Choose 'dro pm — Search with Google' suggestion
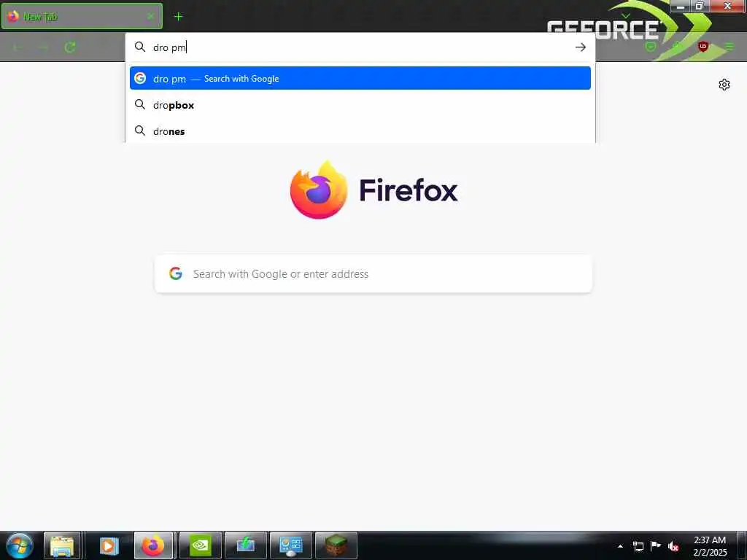The width and height of the screenshot is (747, 560). pyautogui.click(x=360, y=78)
